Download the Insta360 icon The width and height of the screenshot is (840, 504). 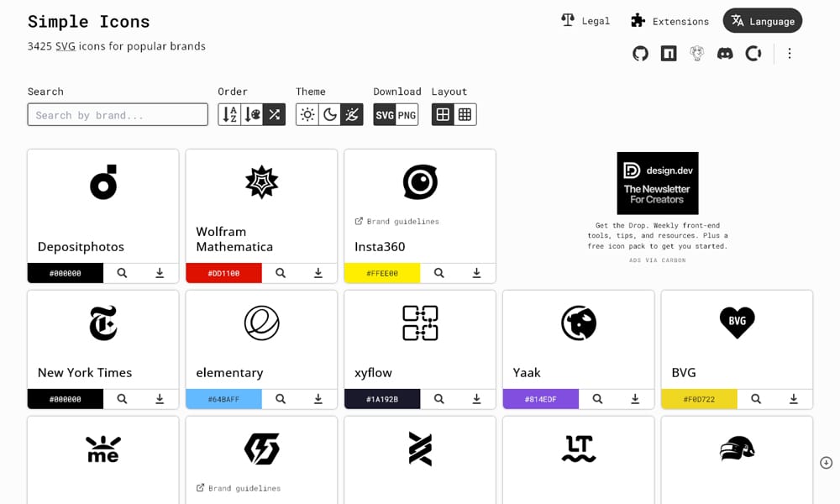click(476, 273)
